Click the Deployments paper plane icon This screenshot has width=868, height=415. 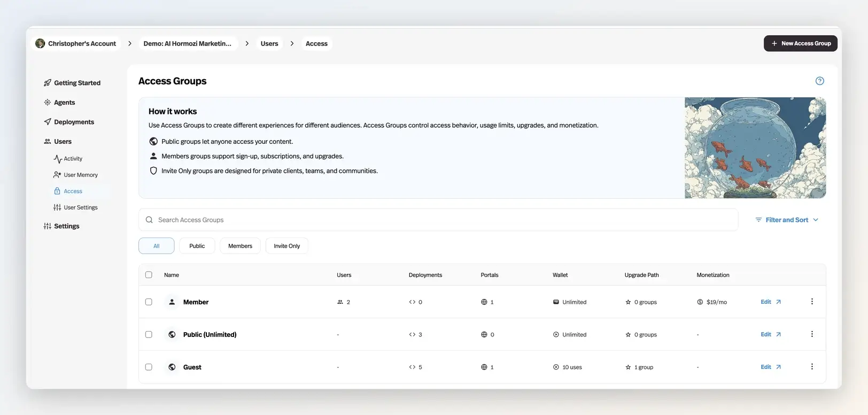tap(48, 122)
